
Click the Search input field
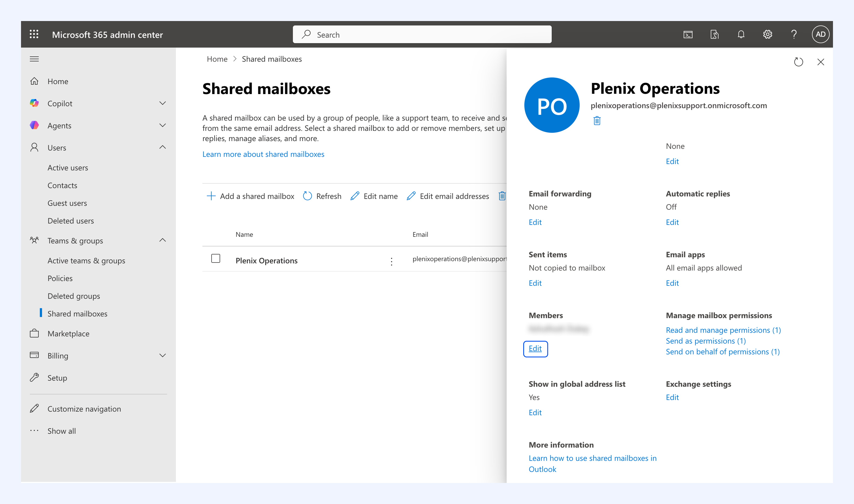tap(422, 34)
